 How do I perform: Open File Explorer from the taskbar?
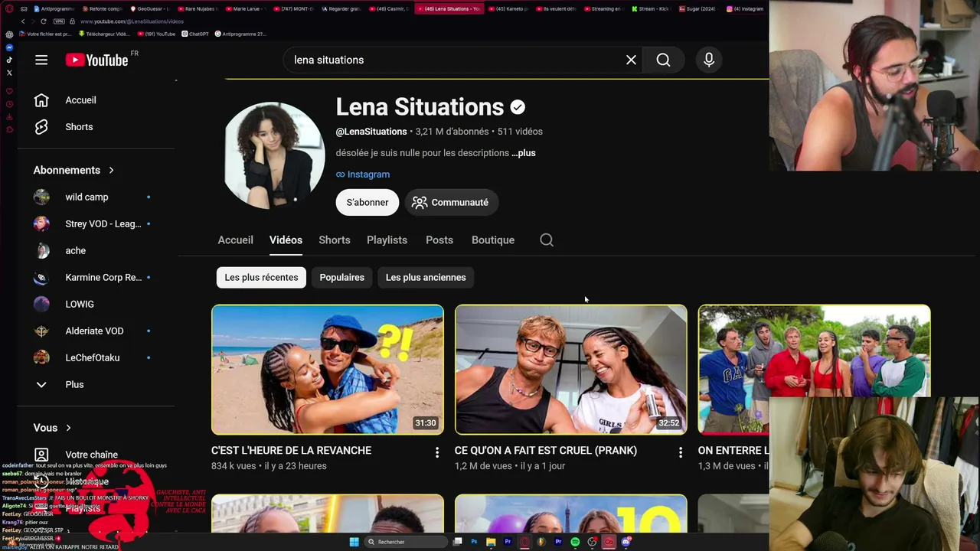point(491,542)
